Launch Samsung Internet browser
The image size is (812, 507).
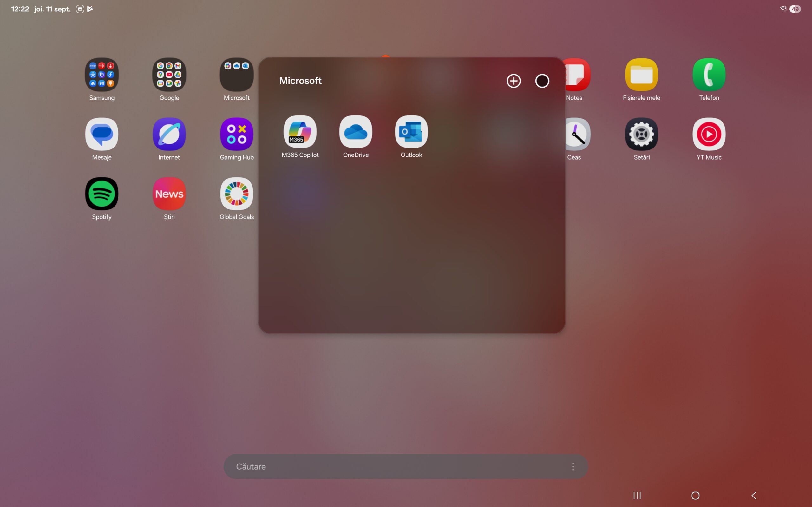click(169, 134)
